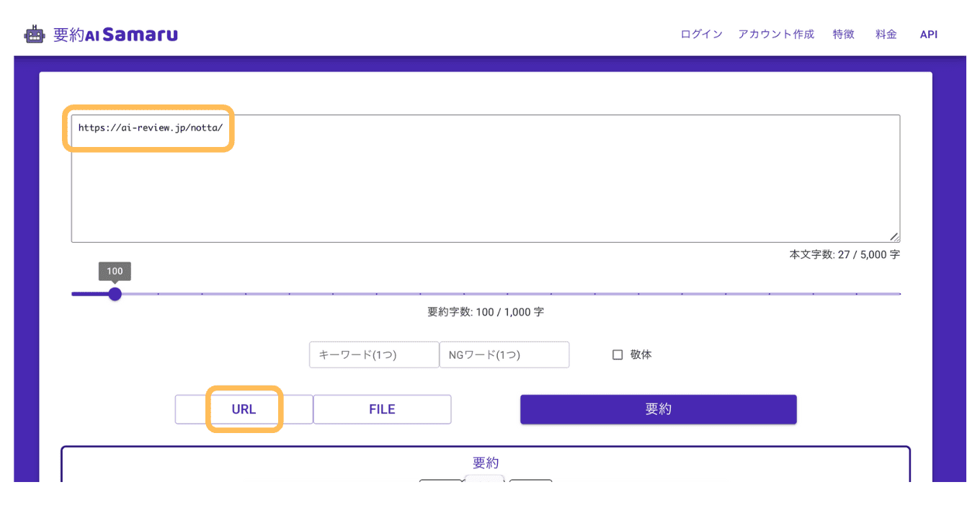Go to アカウント作成 in the header
Image resolution: width=980 pixels, height=513 pixels.
775,34
